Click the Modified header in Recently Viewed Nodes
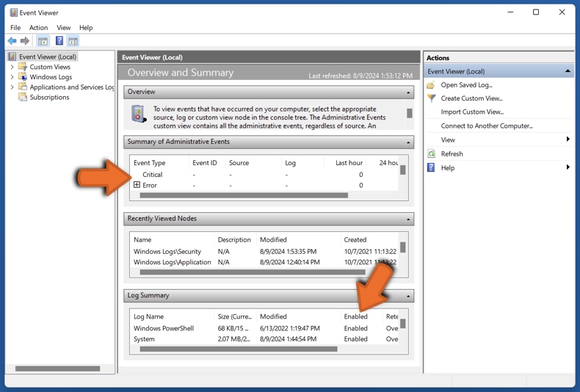The width and height of the screenshot is (580, 392). point(273,239)
